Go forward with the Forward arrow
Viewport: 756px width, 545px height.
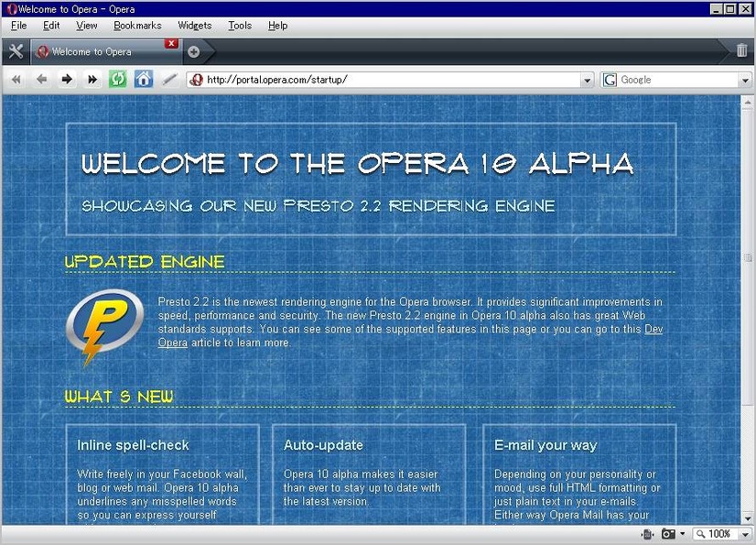coord(67,79)
